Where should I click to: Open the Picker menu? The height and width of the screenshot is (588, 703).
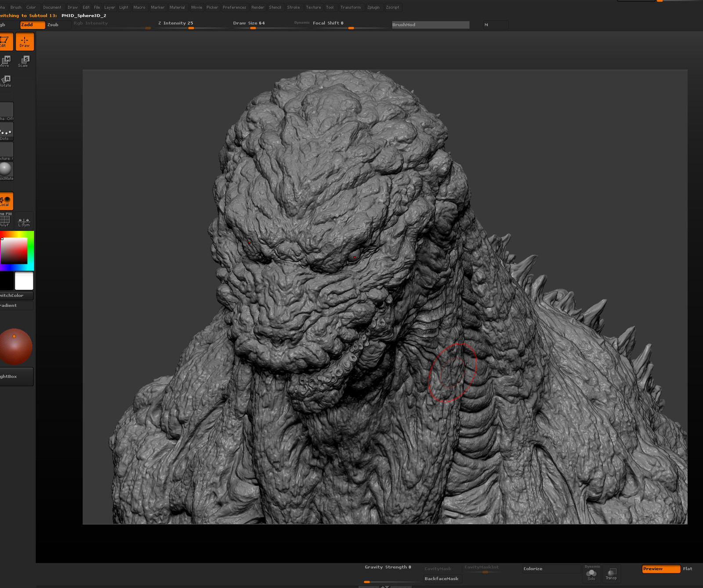[212, 7]
